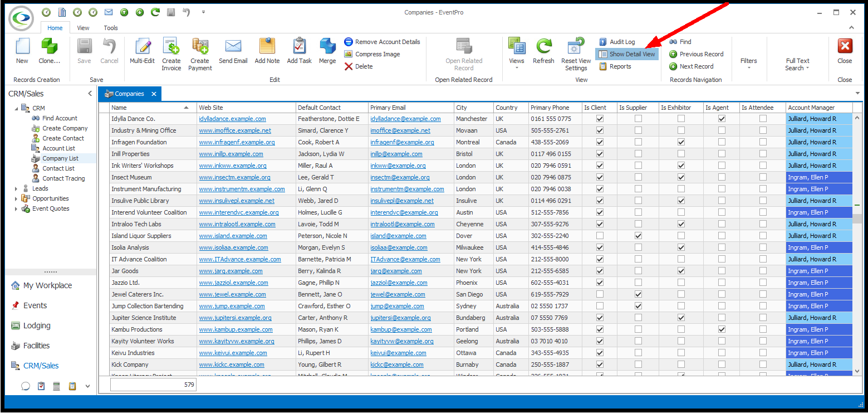Screen dimensions: 868x413
Task: Open the Audit Log
Action: click(x=617, y=42)
